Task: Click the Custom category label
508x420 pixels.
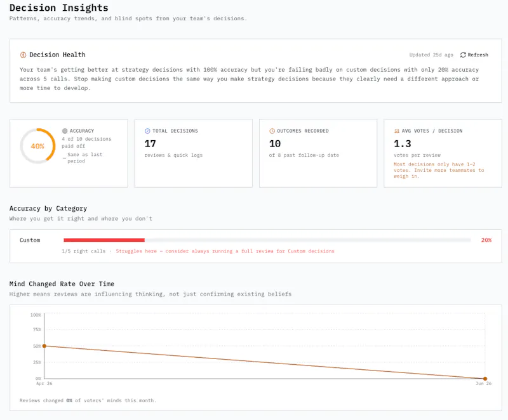Action: pos(30,240)
